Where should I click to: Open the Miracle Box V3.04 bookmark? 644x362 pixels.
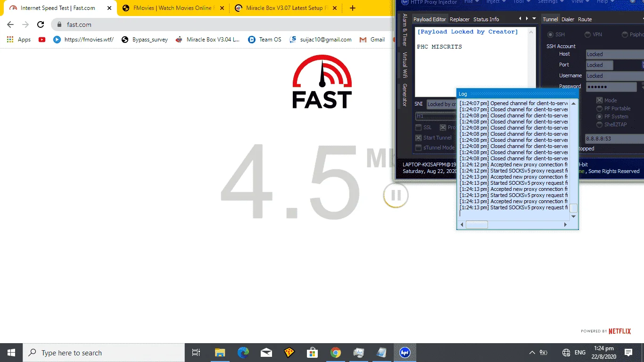pos(207,40)
